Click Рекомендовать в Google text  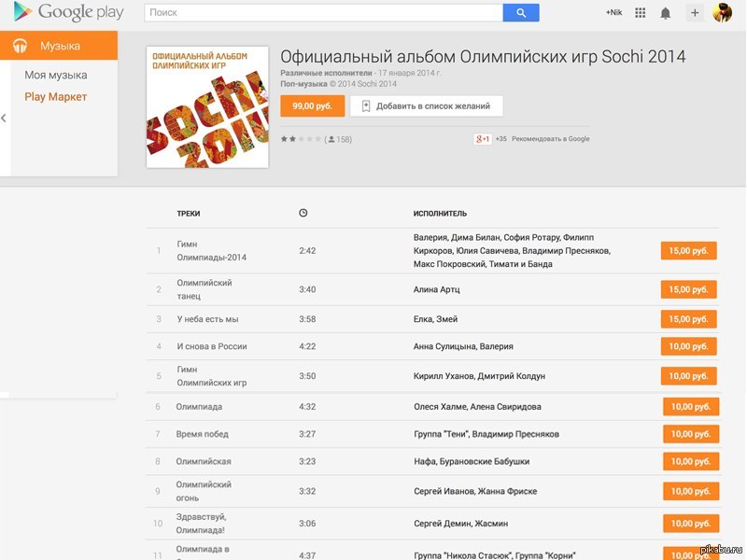(x=550, y=138)
